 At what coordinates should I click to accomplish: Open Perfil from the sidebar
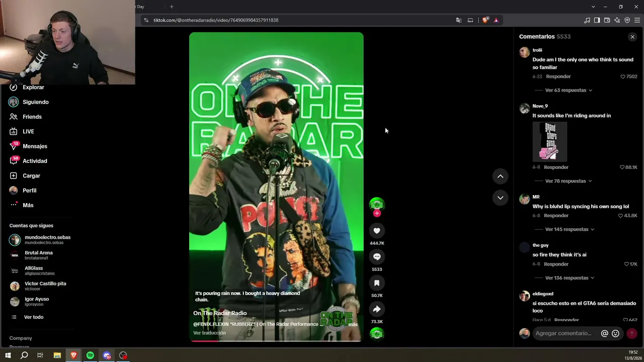click(x=29, y=191)
